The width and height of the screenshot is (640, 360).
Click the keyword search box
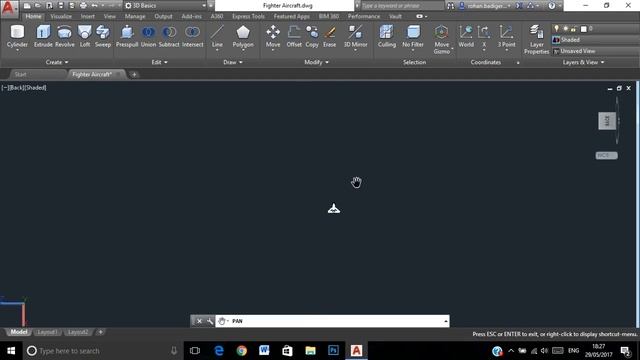tap(402, 6)
